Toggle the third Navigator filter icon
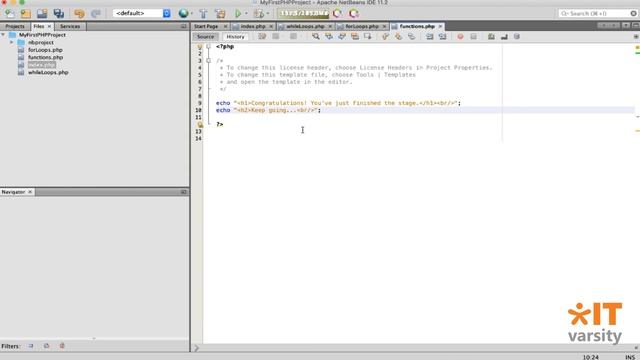This screenshot has width=640, height=360. (62, 346)
